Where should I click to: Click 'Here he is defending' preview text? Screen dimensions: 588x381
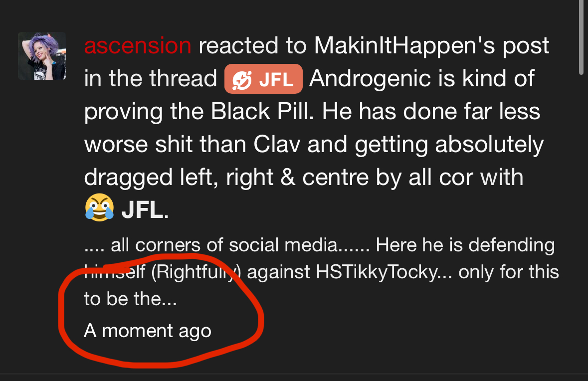pyautogui.click(x=465, y=245)
